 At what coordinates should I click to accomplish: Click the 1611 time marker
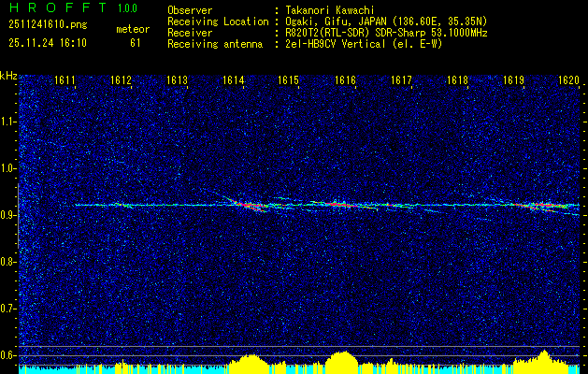point(65,80)
